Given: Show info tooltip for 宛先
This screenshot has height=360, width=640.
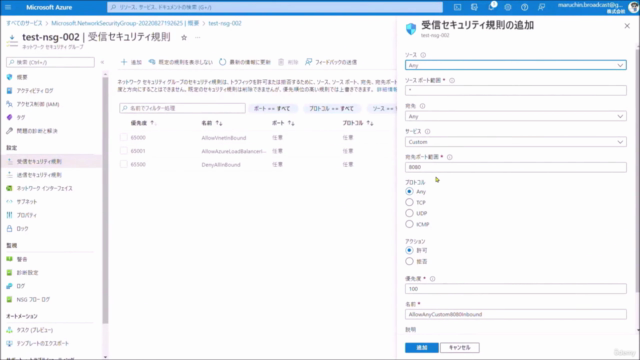Looking at the screenshot, I should tap(422, 106).
